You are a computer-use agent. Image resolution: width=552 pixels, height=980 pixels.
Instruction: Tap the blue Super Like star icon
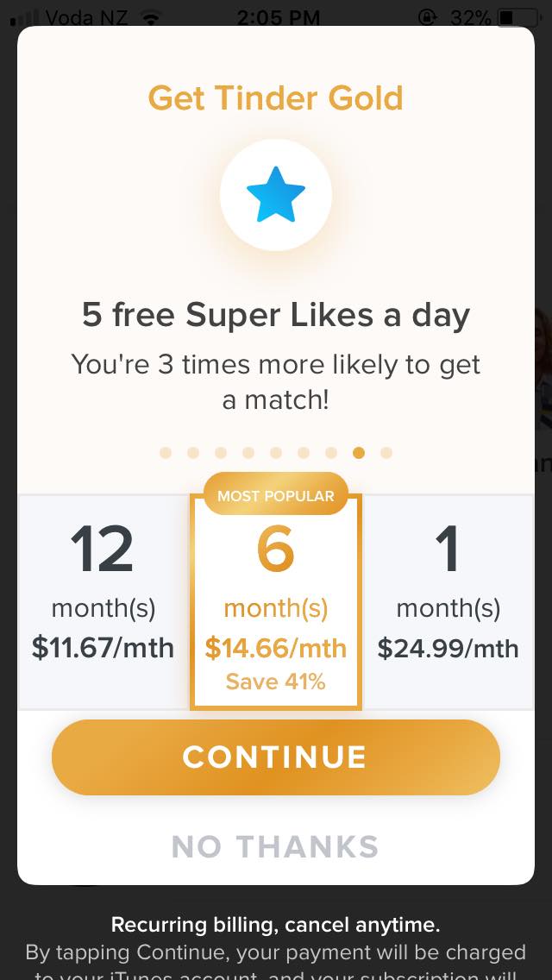[276, 195]
